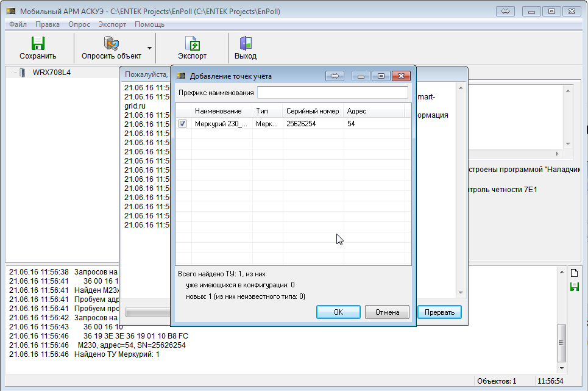Sort by the Наименование column header
588x391 pixels.
(x=222, y=111)
